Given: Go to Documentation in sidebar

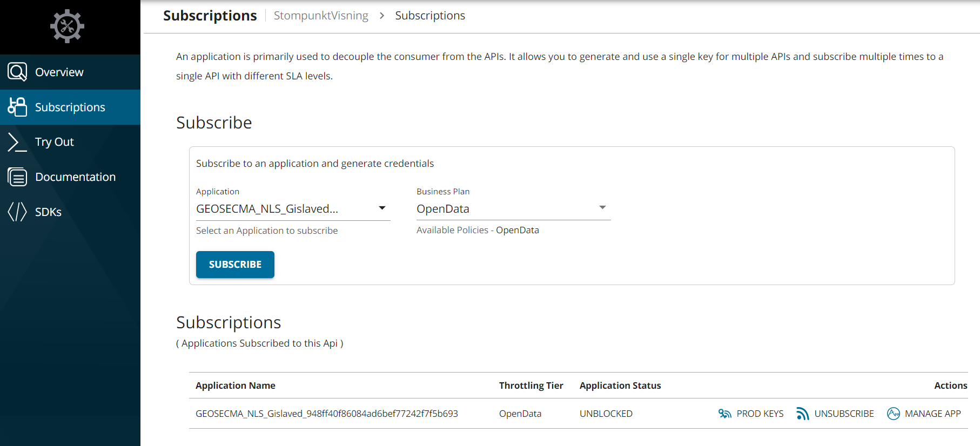Looking at the screenshot, I should 75,177.
